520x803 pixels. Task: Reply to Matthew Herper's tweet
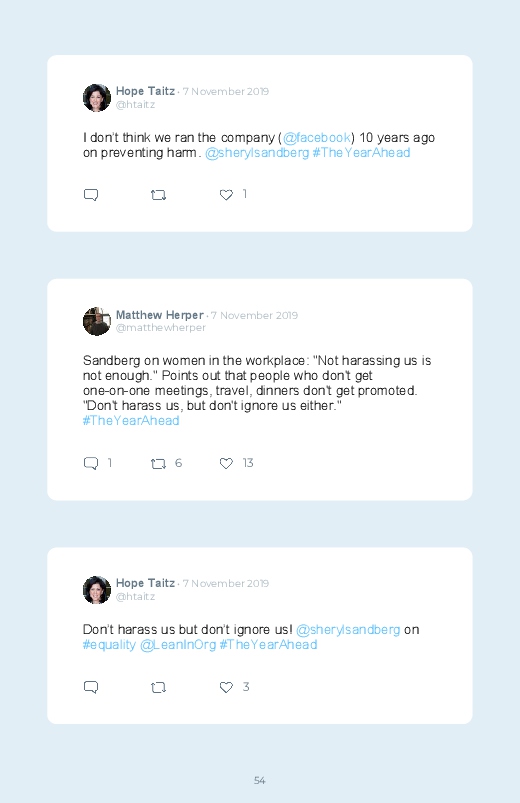point(91,463)
